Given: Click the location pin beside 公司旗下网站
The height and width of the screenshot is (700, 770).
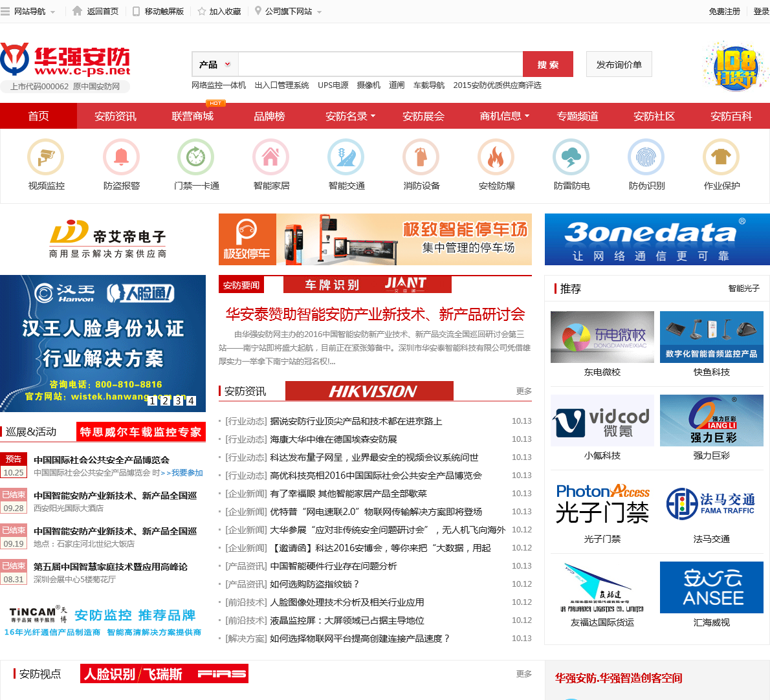Looking at the screenshot, I should [x=258, y=11].
